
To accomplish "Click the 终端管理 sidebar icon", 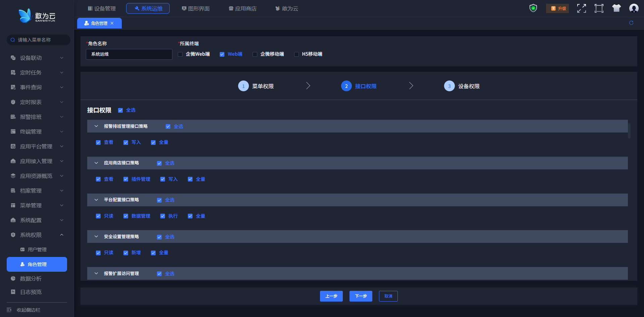I will (13, 131).
